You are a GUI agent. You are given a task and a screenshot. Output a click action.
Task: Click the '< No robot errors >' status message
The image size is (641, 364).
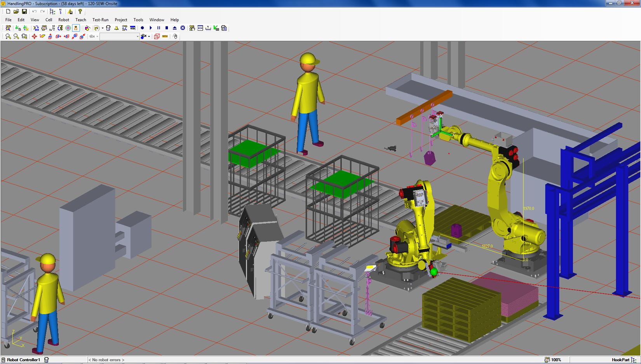(x=106, y=360)
